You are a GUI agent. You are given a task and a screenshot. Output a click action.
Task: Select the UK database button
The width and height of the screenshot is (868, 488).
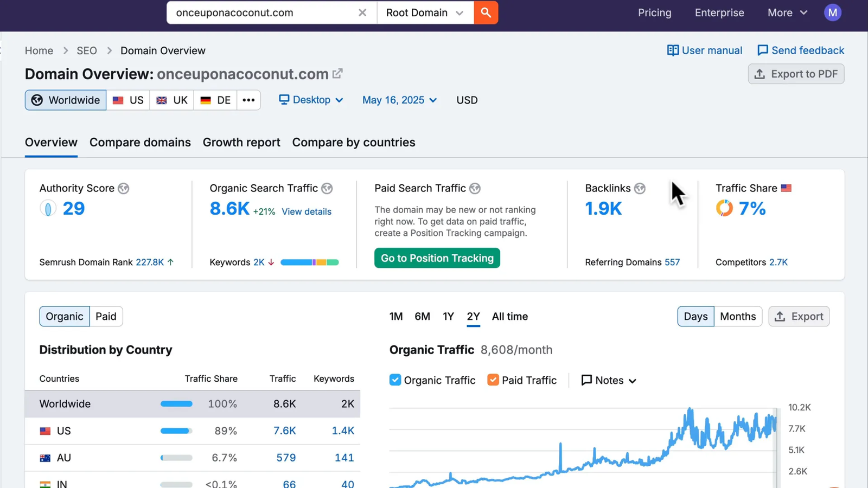[172, 100]
